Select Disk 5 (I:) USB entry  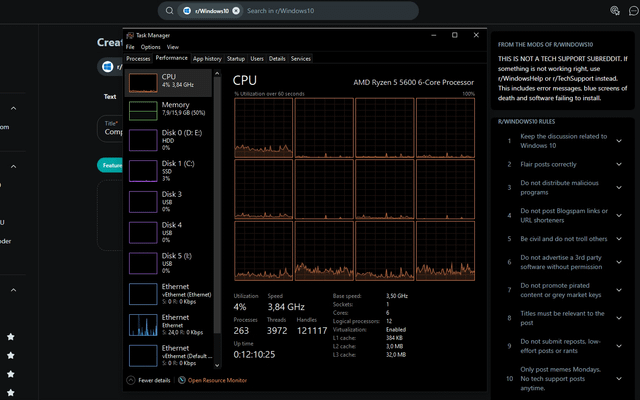(x=168, y=263)
